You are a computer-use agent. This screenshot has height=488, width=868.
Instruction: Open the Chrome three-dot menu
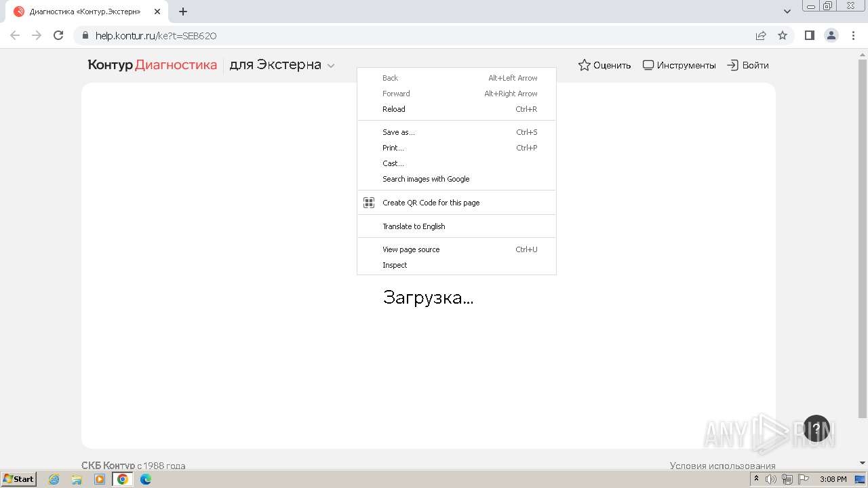point(853,35)
